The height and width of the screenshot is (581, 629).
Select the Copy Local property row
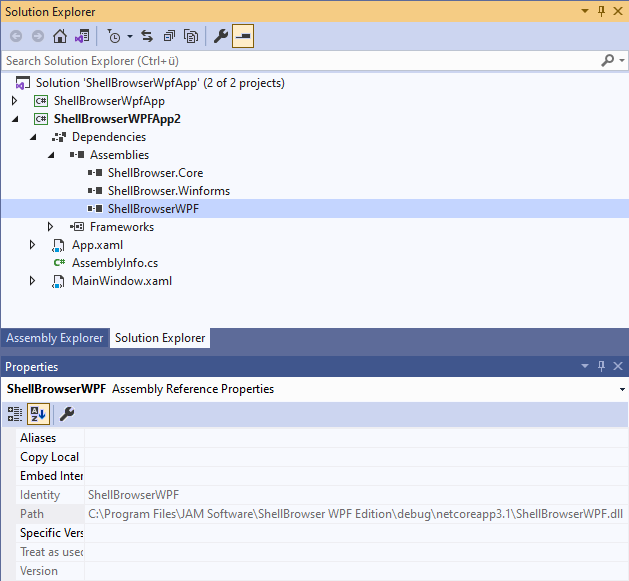322,457
